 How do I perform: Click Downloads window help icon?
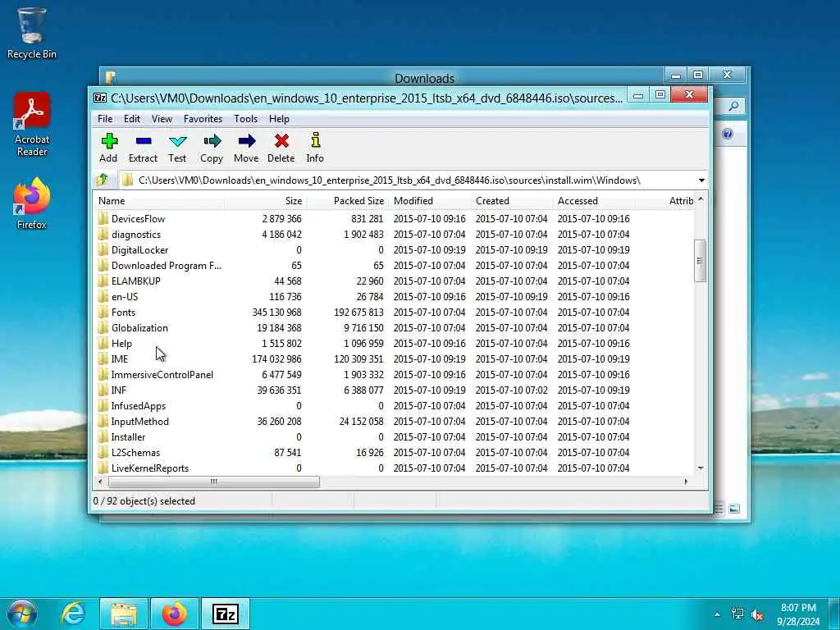[728, 134]
